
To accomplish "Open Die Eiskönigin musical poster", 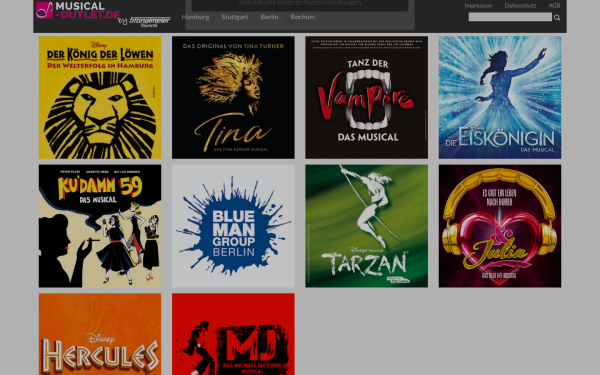I will (500, 97).
